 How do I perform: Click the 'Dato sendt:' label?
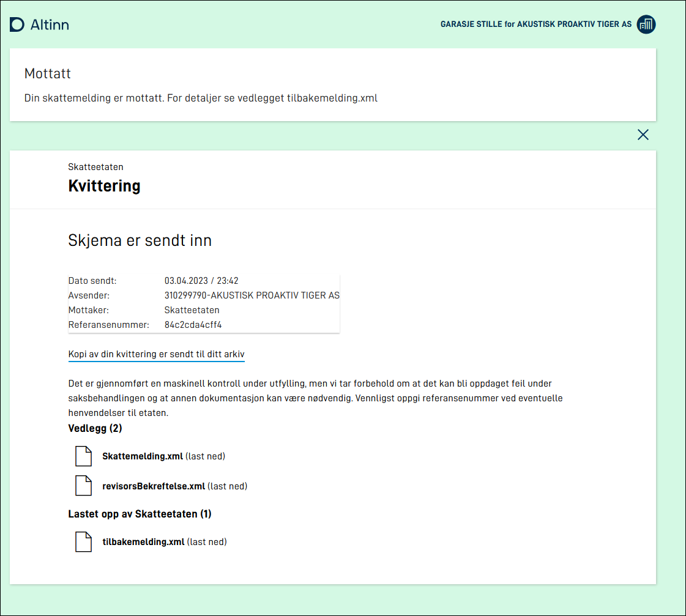(x=92, y=281)
